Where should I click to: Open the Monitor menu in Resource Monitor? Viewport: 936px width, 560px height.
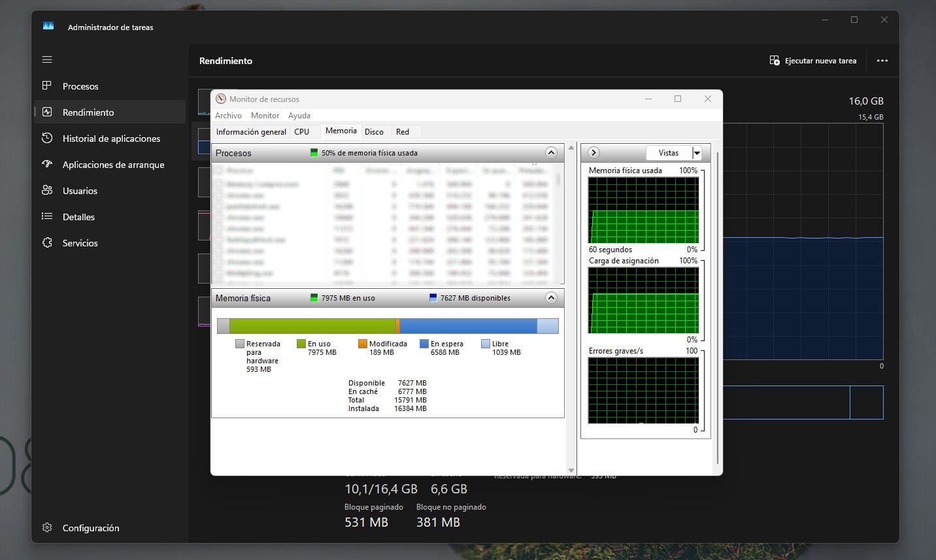[x=265, y=115]
